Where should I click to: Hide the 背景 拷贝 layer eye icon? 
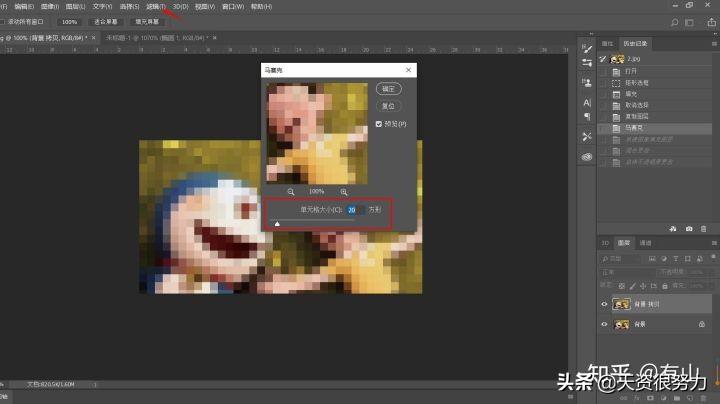604,304
